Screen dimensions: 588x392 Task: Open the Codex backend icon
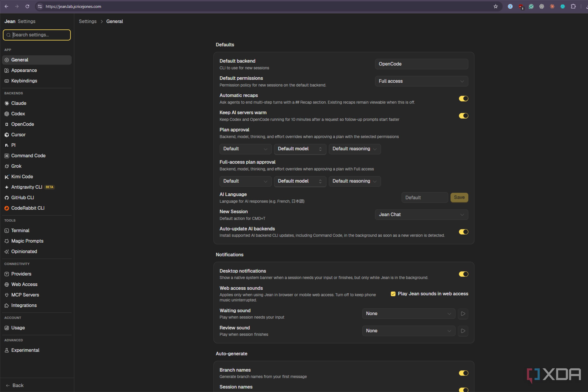[7, 114]
